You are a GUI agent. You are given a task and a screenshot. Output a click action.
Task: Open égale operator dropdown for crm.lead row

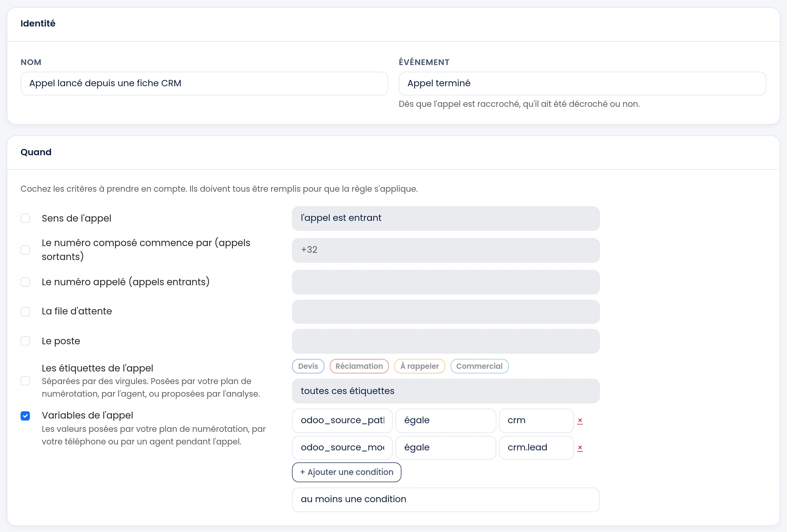coord(446,448)
